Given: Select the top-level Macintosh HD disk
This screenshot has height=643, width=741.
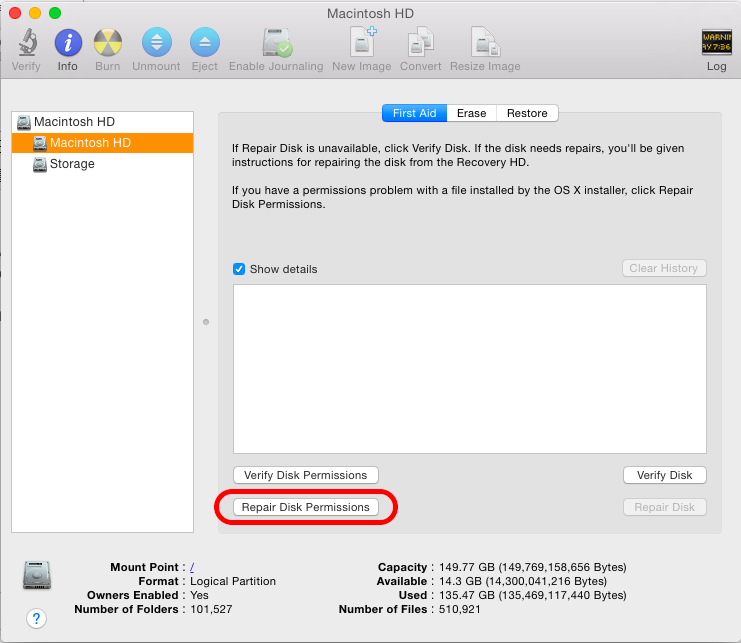Looking at the screenshot, I should pyautogui.click(x=103, y=122).
